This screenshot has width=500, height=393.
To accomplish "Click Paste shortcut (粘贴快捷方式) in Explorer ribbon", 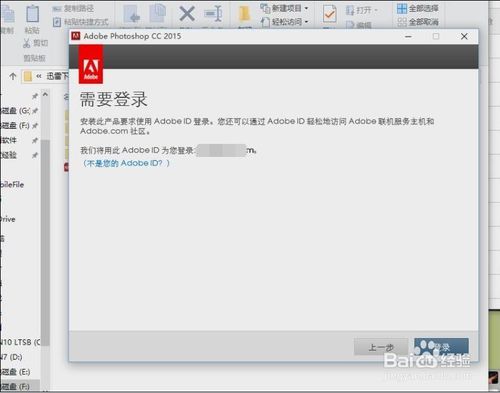I will click(81, 22).
